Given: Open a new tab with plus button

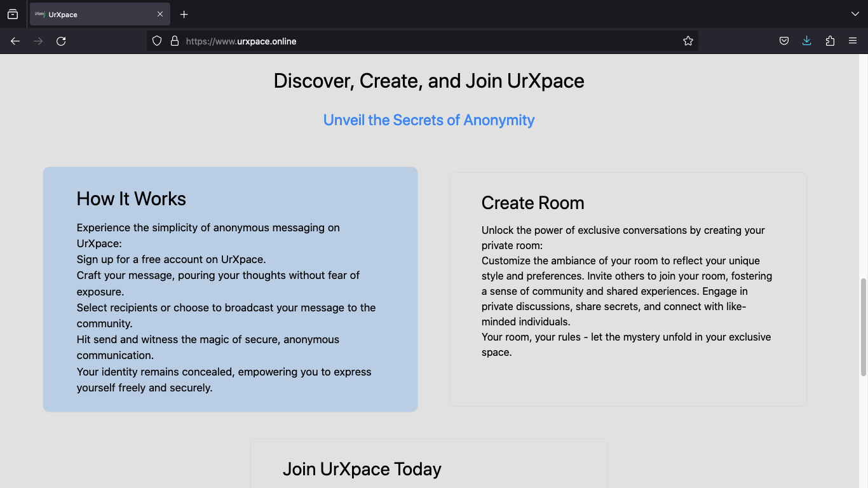Looking at the screenshot, I should [184, 14].
